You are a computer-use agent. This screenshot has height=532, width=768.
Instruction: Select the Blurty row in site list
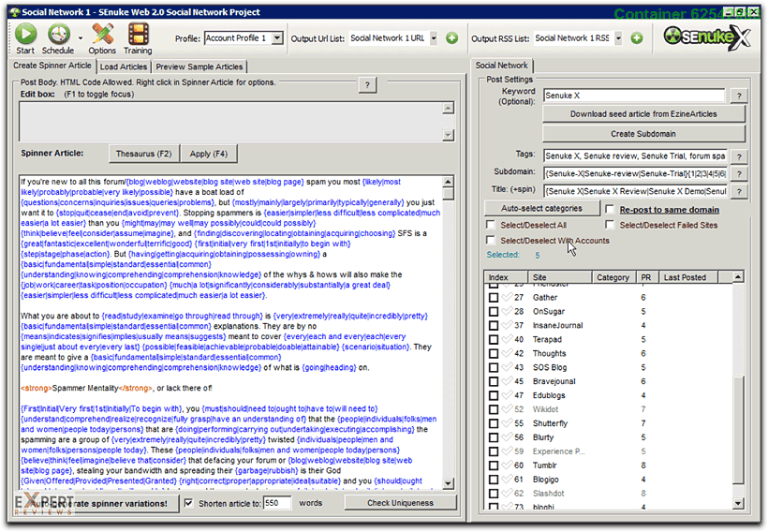click(x=609, y=437)
